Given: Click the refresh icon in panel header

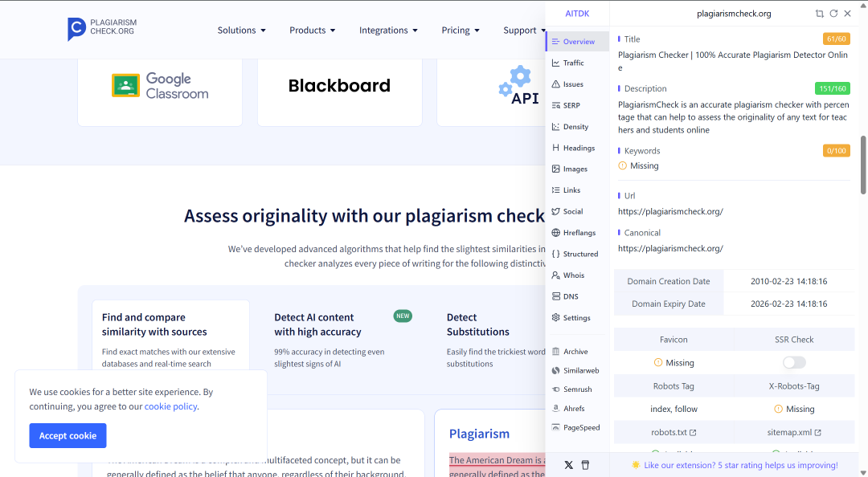Looking at the screenshot, I should pos(833,14).
